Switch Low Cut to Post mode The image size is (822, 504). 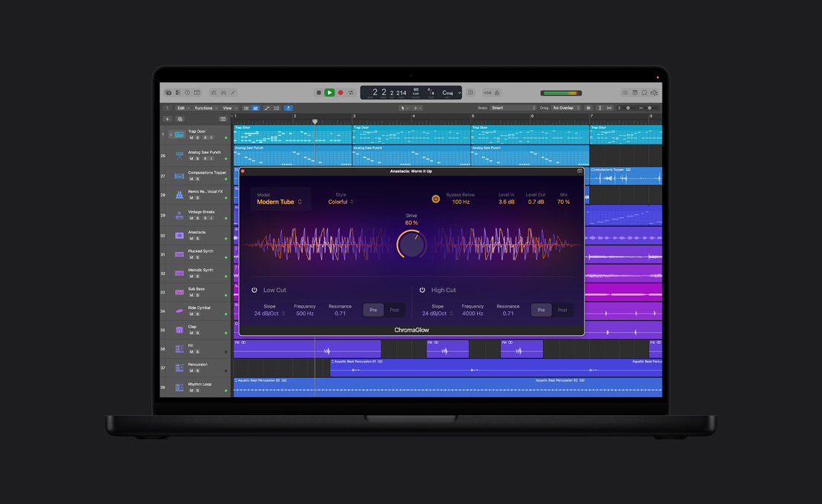pyautogui.click(x=394, y=310)
